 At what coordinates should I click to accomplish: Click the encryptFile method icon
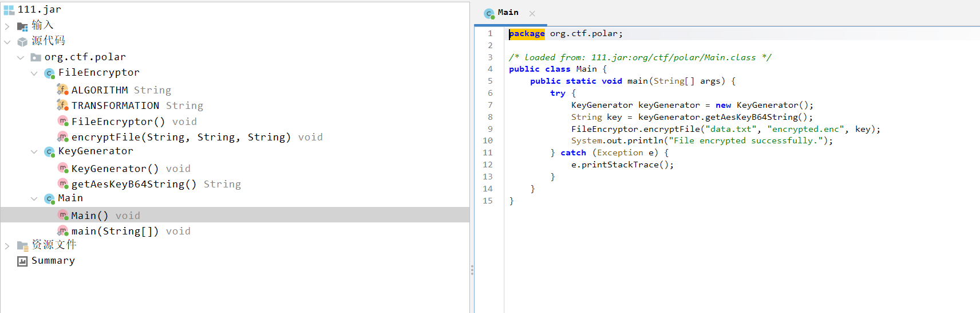[x=63, y=136]
